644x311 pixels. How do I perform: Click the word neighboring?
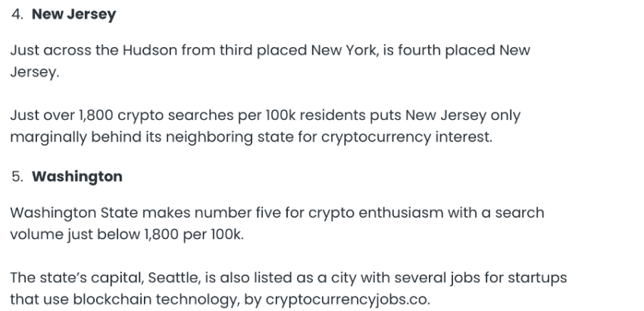(209, 137)
